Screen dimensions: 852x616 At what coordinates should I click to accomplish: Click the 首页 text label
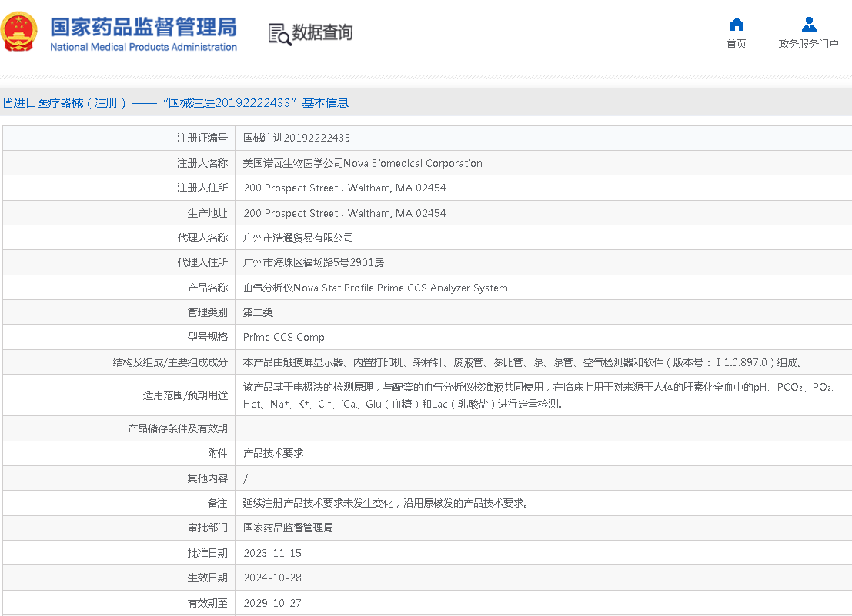[x=737, y=44]
